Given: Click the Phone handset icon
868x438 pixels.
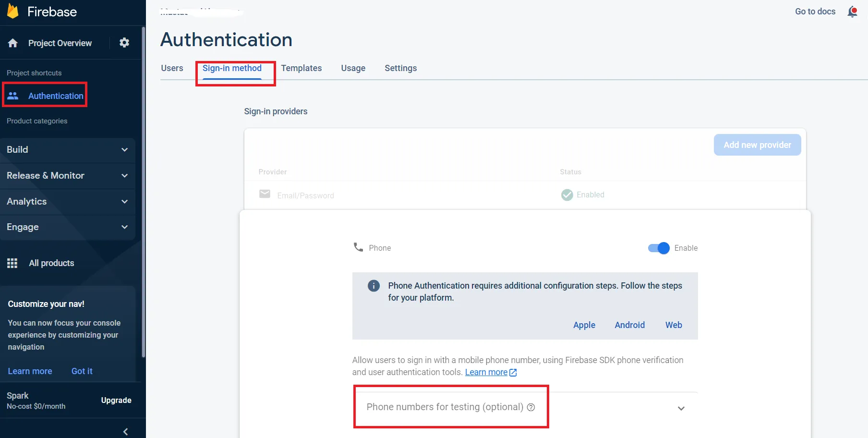Looking at the screenshot, I should (358, 247).
